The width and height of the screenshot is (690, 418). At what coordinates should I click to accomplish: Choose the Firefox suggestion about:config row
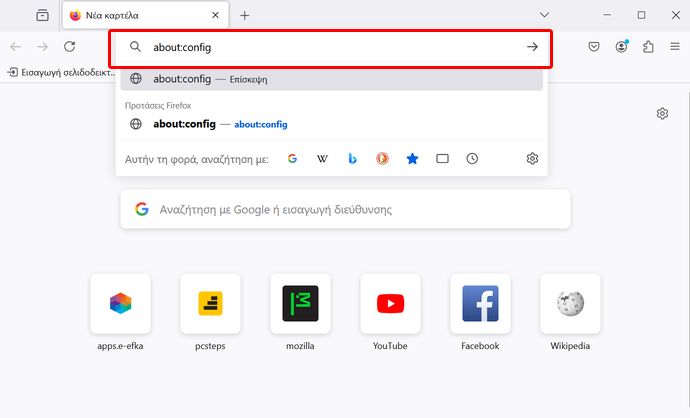(332, 124)
